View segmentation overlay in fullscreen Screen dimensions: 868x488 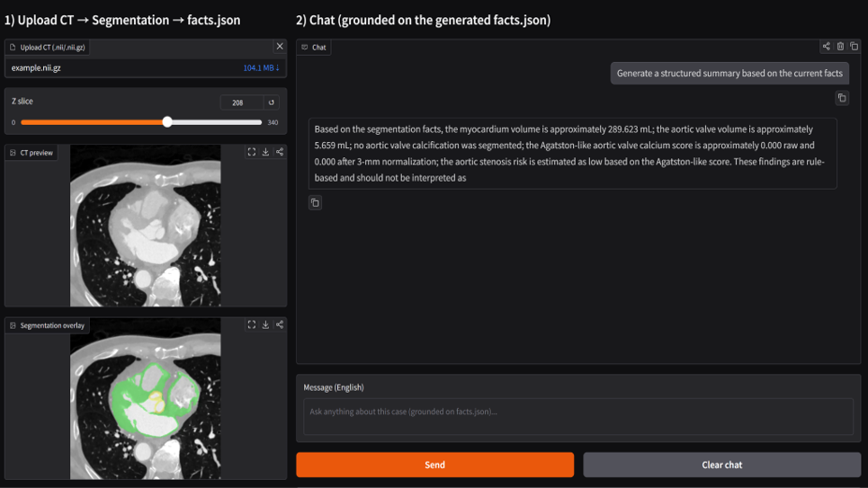tap(252, 324)
